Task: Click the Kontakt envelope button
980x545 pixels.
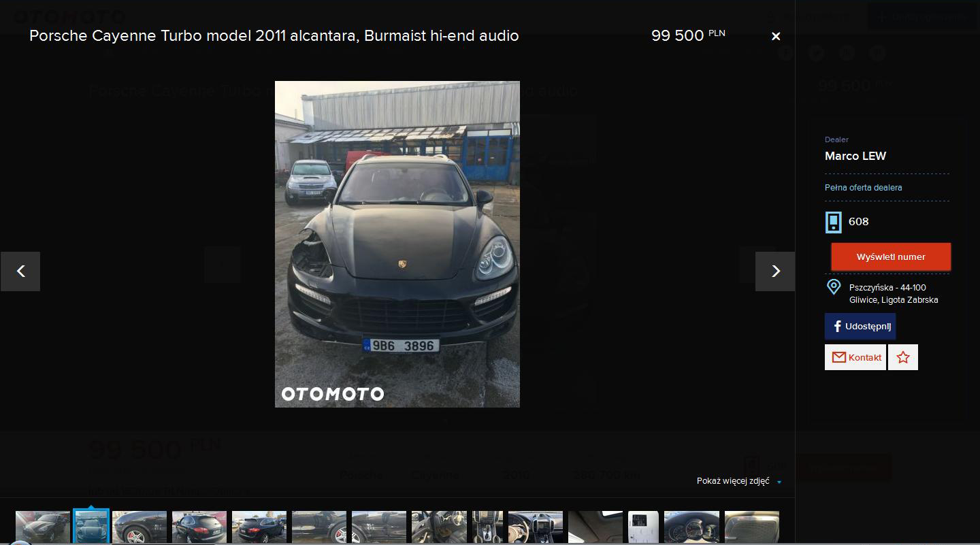Action: tap(855, 357)
